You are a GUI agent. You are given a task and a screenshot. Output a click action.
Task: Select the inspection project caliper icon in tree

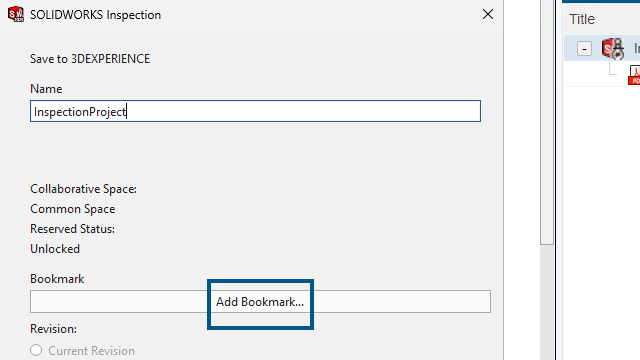(613, 49)
